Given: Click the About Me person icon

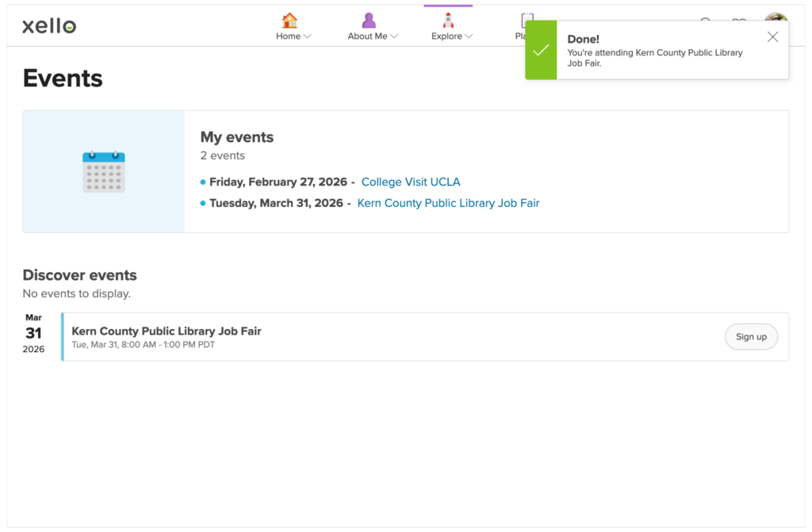Looking at the screenshot, I should click(368, 19).
